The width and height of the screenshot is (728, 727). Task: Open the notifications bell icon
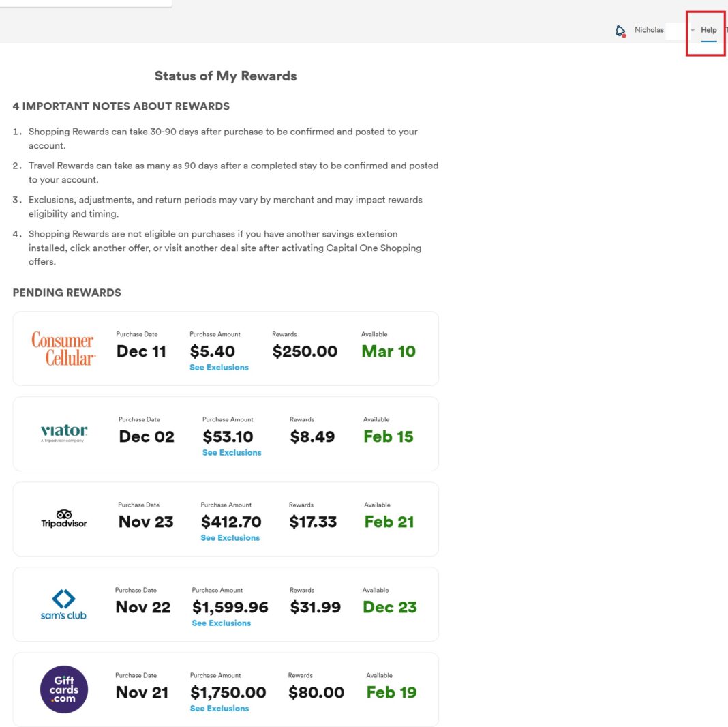pyautogui.click(x=619, y=30)
